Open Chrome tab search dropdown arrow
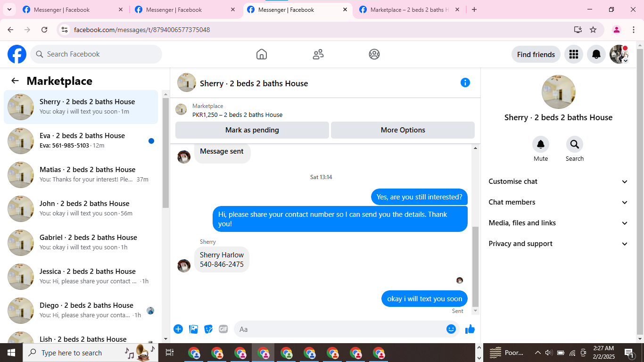Screen dimensions: 644x362 coord(9,9)
